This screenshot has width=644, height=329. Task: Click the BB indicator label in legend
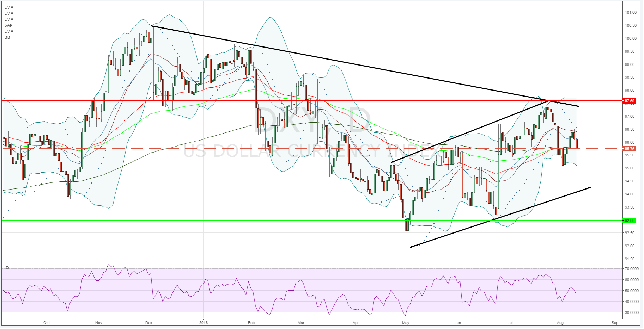click(7, 37)
